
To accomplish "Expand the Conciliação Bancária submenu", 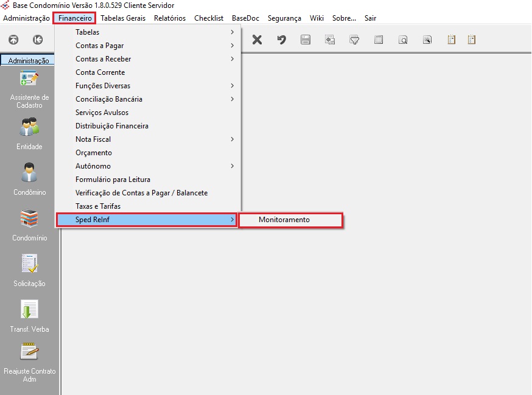I will tap(147, 99).
